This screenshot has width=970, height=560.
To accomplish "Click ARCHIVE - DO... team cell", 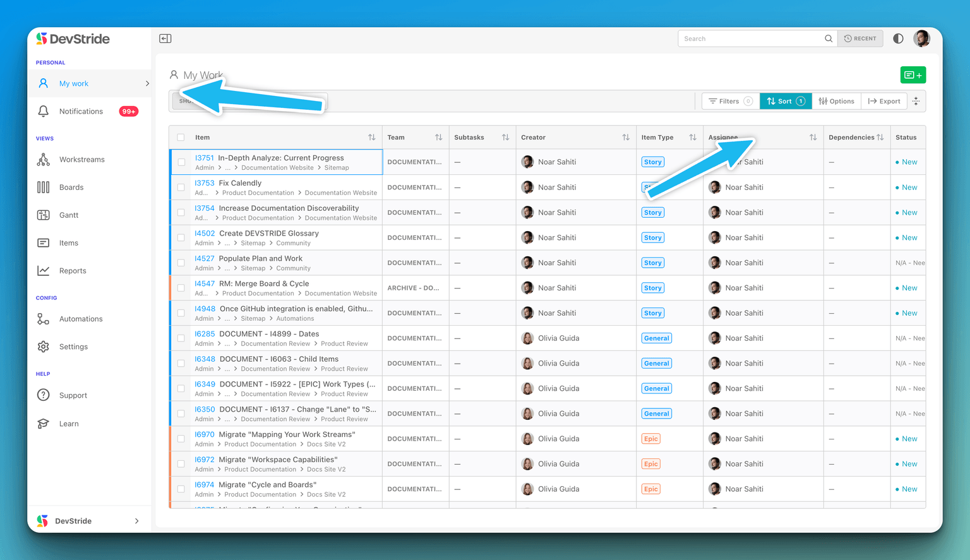I will tap(414, 288).
